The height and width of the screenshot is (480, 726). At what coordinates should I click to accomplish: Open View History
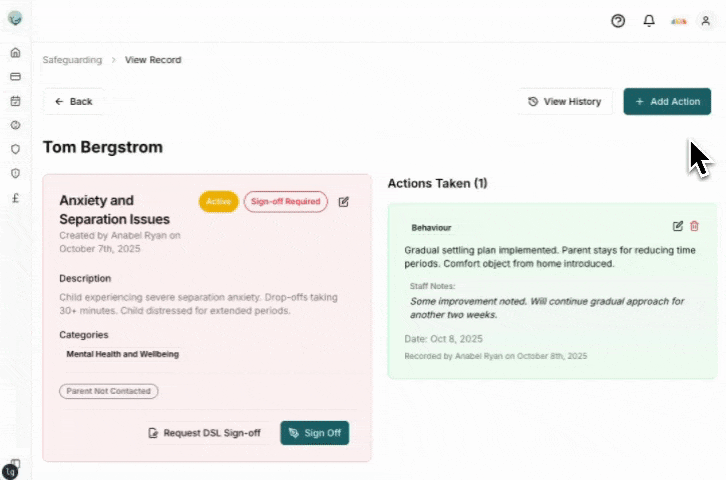click(x=565, y=101)
